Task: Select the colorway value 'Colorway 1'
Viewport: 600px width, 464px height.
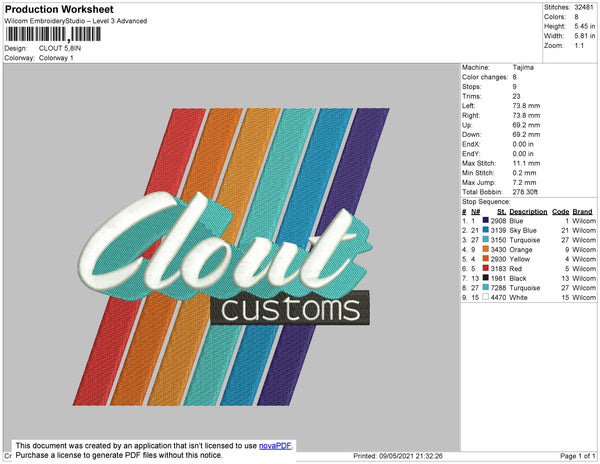Action: tap(56, 58)
